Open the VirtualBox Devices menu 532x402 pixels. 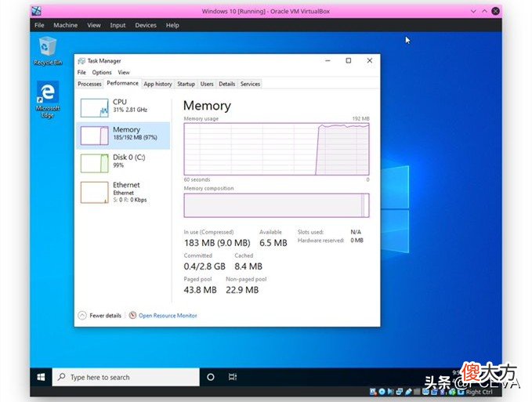[x=146, y=25]
